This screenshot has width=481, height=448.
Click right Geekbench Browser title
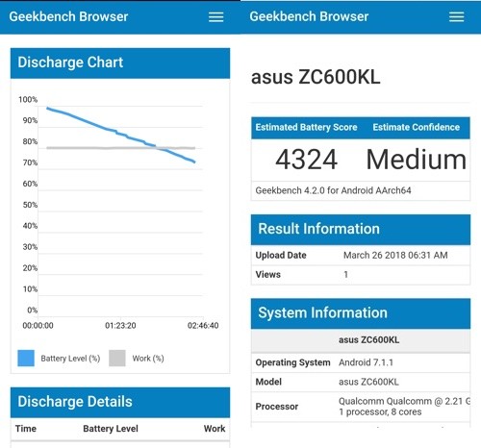click(x=309, y=16)
